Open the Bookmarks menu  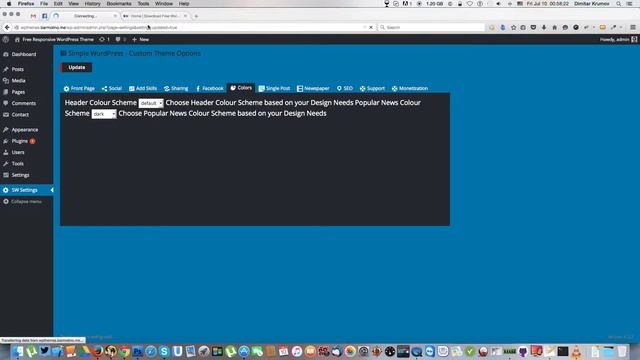119,4
